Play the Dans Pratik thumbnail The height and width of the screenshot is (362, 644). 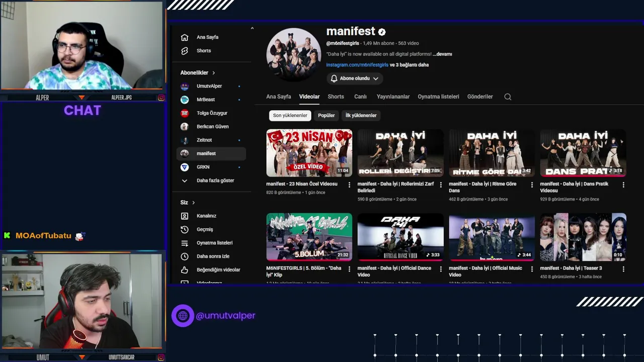tap(583, 153)
